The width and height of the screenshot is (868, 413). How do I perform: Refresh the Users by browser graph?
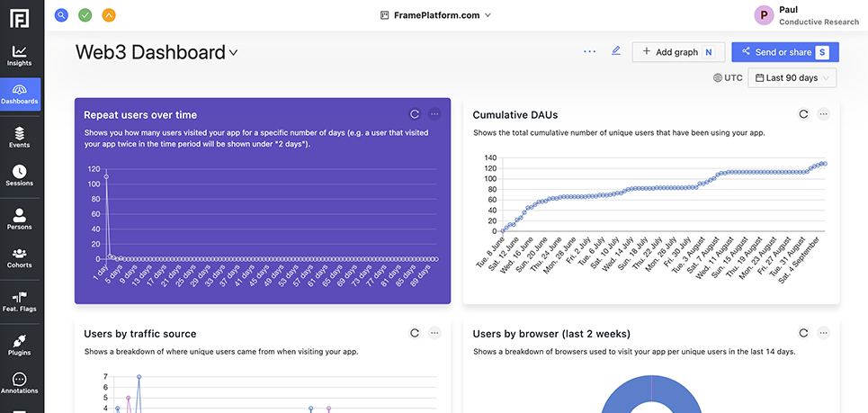804,333
